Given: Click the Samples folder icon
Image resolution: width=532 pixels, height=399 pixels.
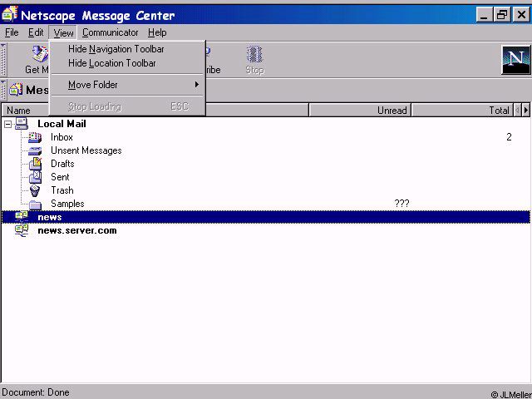Looking at the screenshot, I should pos(35,204).
